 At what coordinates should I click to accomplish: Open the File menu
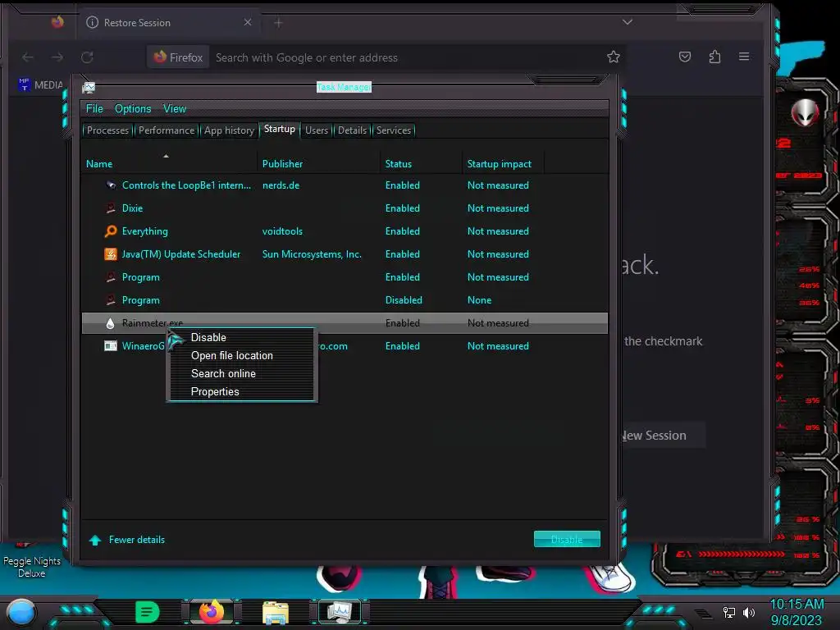tap(94, 109)
